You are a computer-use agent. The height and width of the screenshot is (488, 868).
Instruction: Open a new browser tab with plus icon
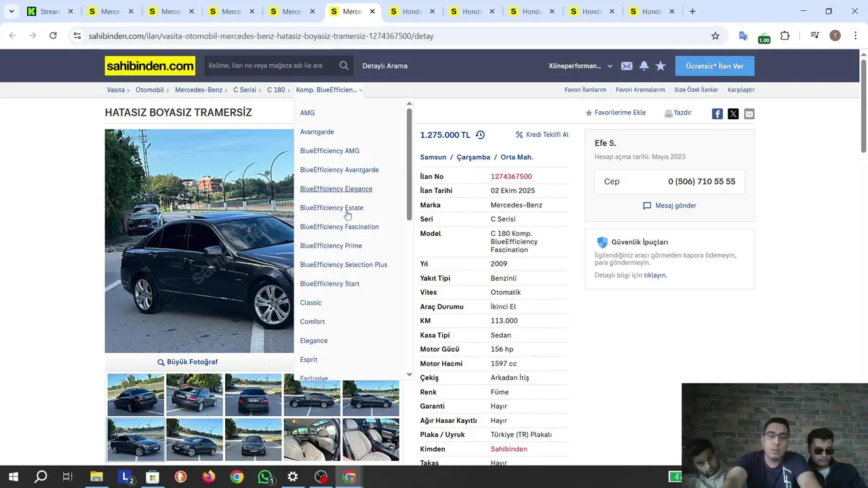point(692,12)
